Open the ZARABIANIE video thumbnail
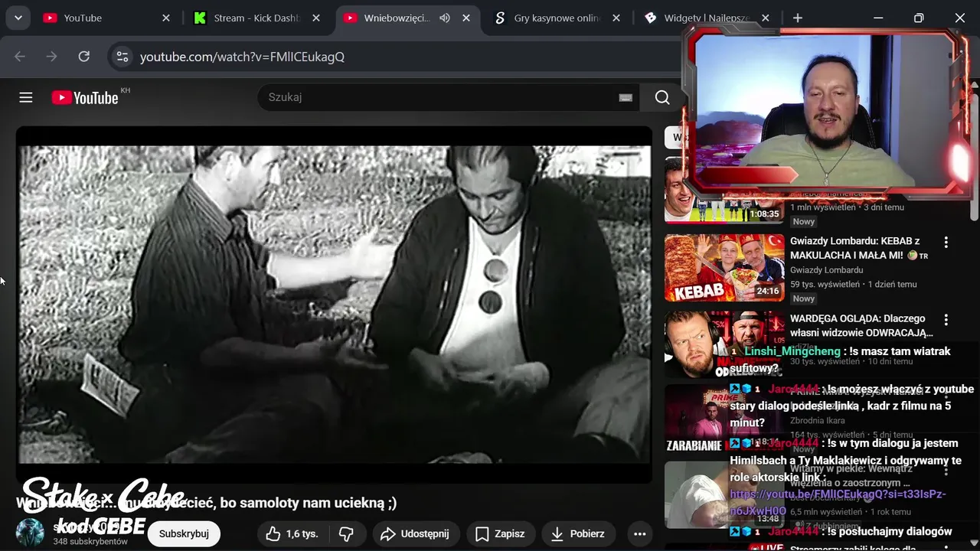The height and width of the screenshot is (551, 980). pos(724,419)
